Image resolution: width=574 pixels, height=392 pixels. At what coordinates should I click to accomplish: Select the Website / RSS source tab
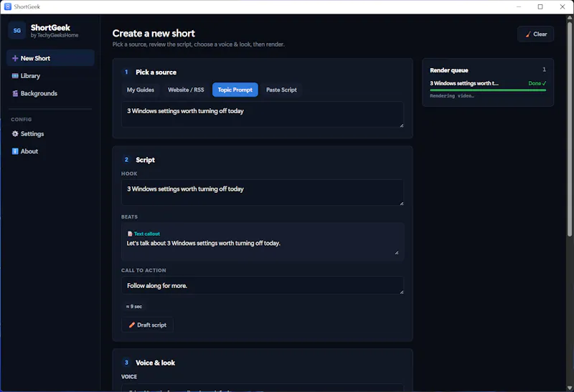186,90
